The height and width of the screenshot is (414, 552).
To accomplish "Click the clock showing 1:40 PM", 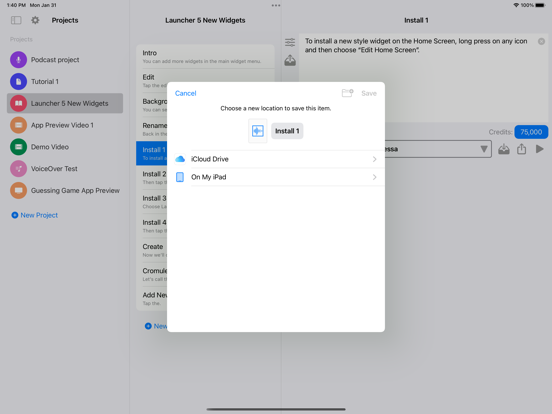I will pos(16,5).
